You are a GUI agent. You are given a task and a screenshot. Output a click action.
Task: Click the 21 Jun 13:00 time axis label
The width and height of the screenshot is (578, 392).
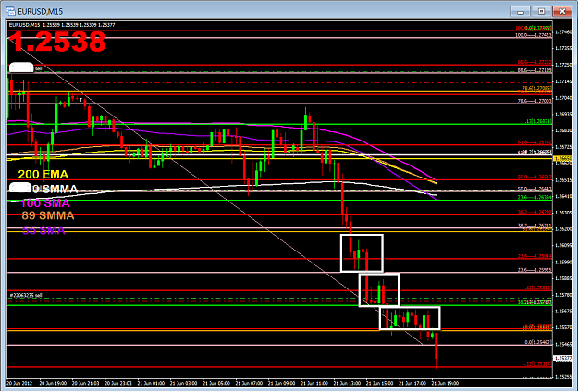pyautogui.click(x=347, y=383)
